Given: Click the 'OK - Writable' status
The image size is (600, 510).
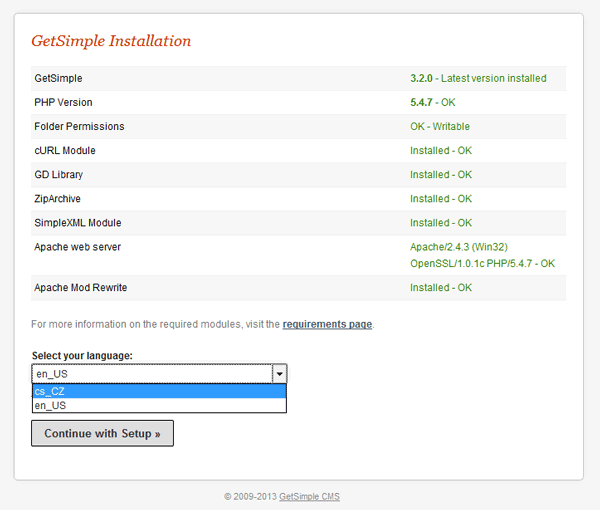Looking at the screenshot, I should [440, 127].
